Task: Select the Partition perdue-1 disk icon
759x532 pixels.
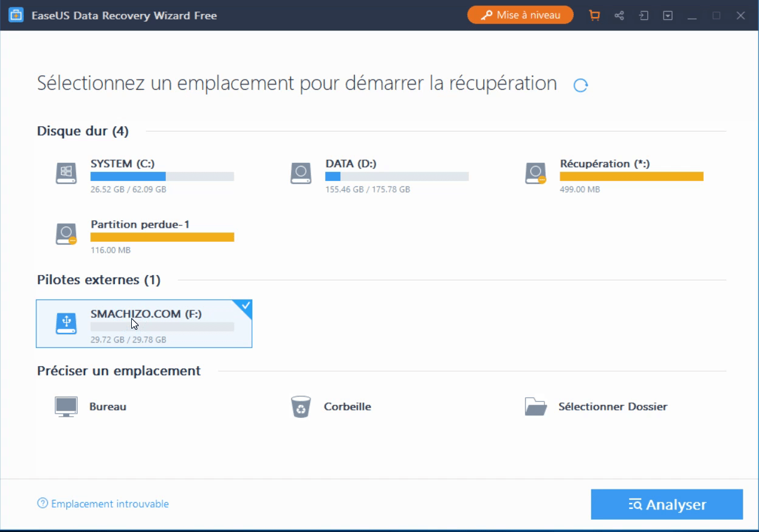Action: pyautogui.click(x=66, y=234)
